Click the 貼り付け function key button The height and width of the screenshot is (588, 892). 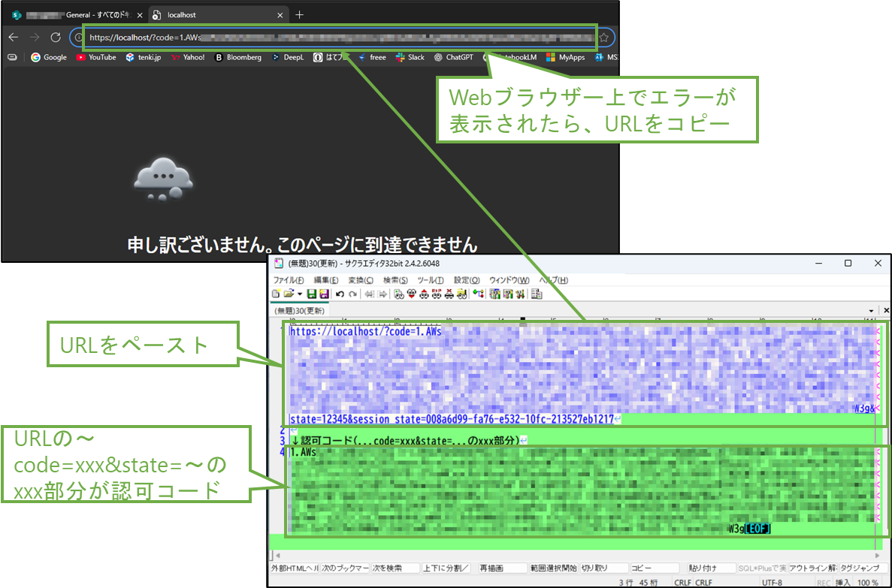click(x=711, y=568)
